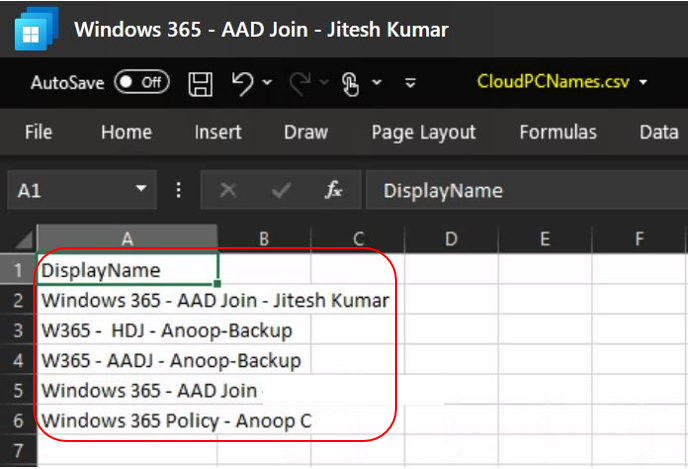Image resolution: width=688 pixels, height=469 pixels.
Task: Select cell 'Windows 365 Policy - Anoop C'
Action: point(128,420)
